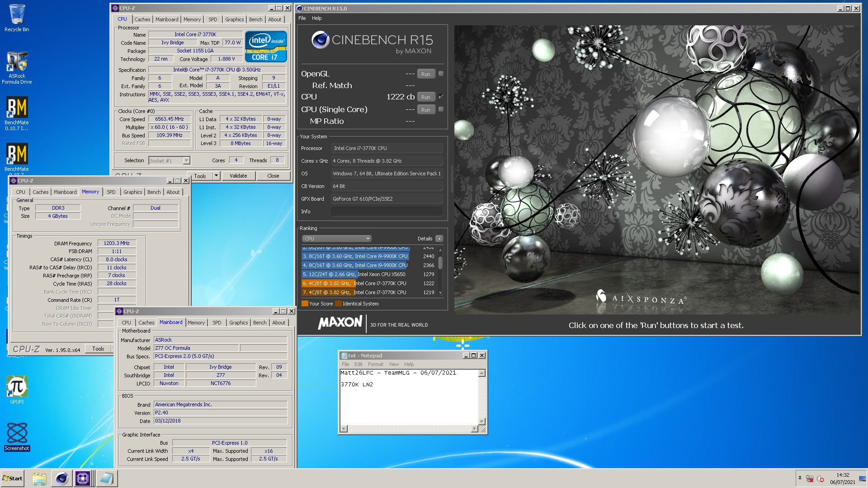
Task: Open the BenchMate 0.10.7 I... desktop icon
Action: coord(17,113)
